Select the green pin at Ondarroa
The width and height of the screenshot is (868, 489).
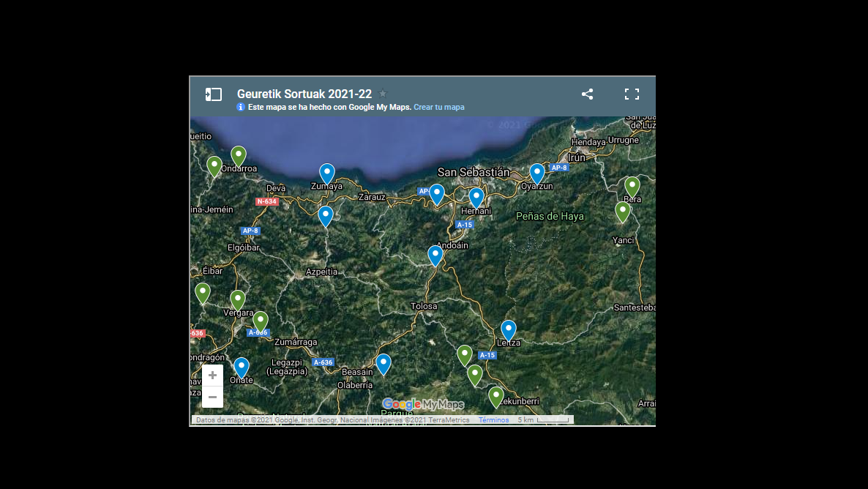[x=239, y=155]
